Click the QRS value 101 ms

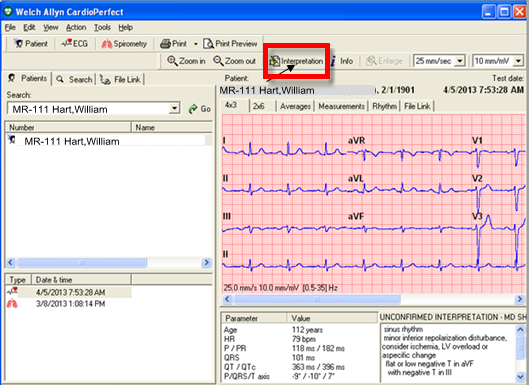303,358
